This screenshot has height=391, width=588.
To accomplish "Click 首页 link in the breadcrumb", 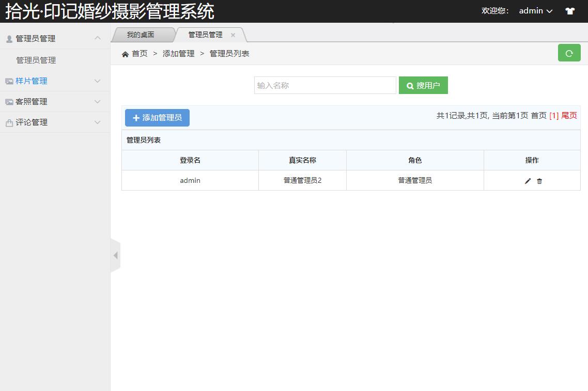I will (140, 54).
